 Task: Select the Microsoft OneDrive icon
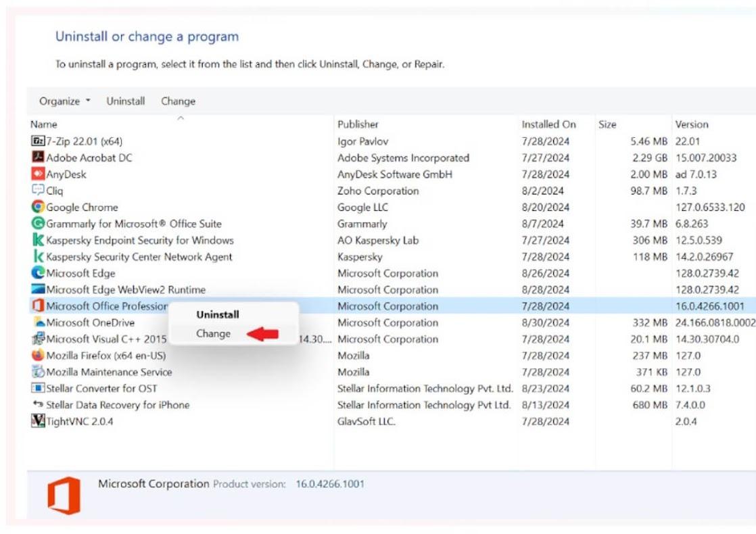[x=38, y=322]
